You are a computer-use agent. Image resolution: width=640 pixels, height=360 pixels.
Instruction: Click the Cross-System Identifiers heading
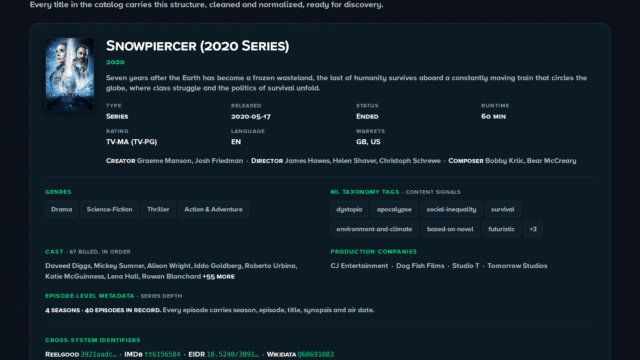93,340
